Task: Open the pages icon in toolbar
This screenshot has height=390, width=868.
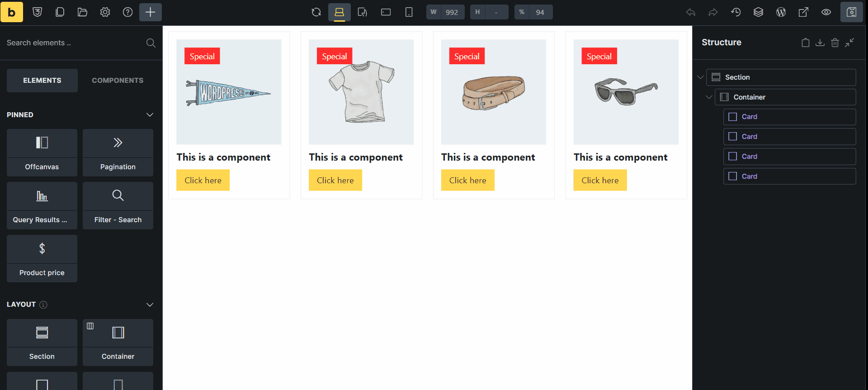Action: [x=60, y=12]
